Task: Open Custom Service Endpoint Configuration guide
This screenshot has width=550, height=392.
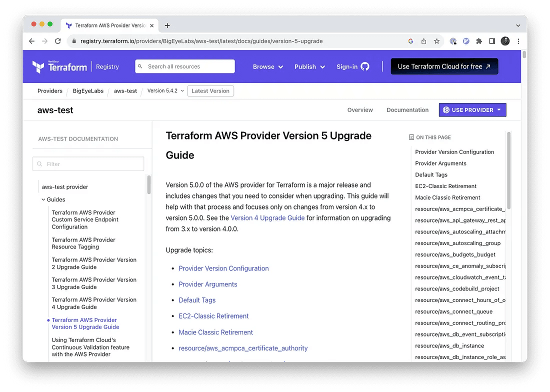Action: 85,219
